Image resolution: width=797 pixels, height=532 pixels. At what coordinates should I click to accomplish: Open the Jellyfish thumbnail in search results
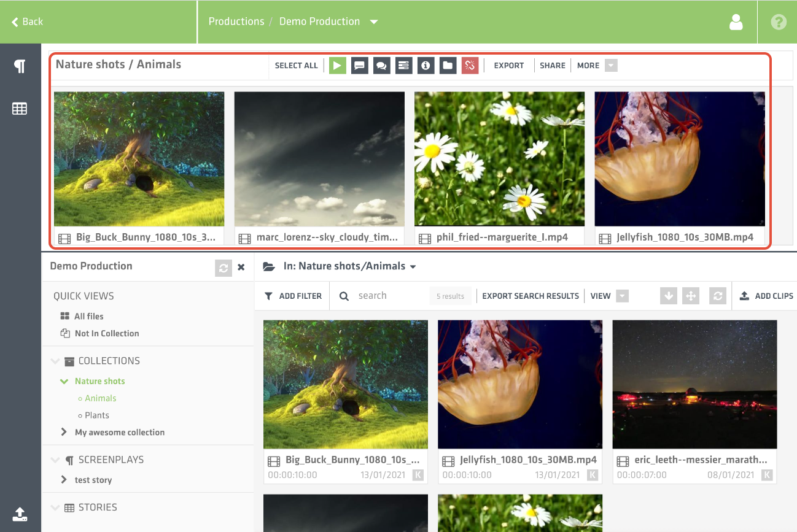coord(520,384)
